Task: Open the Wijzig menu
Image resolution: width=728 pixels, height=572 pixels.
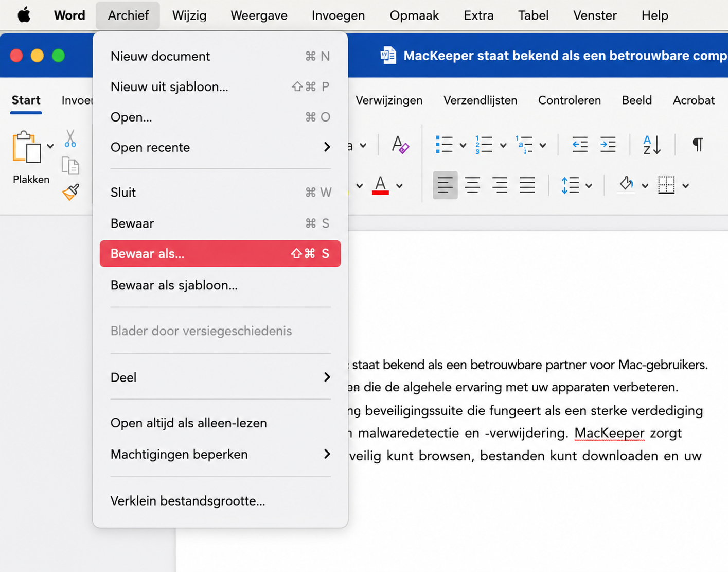Action: pos(189,15)
